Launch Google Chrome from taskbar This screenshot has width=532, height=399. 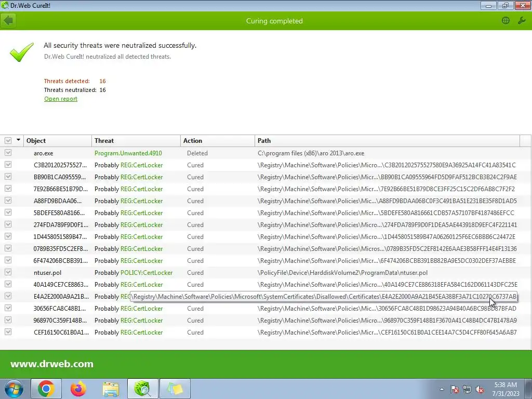pyautogui.click(x=46, y=389)
